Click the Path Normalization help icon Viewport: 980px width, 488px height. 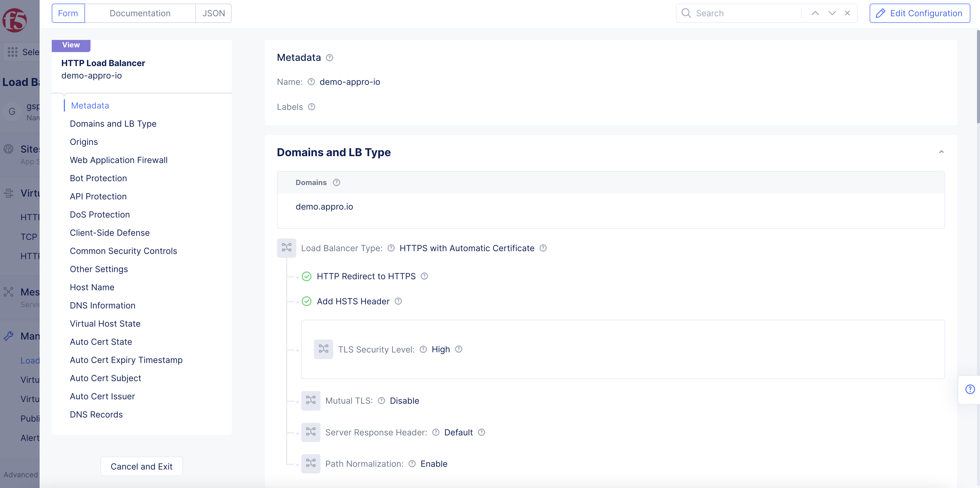[x=412, y=463]
